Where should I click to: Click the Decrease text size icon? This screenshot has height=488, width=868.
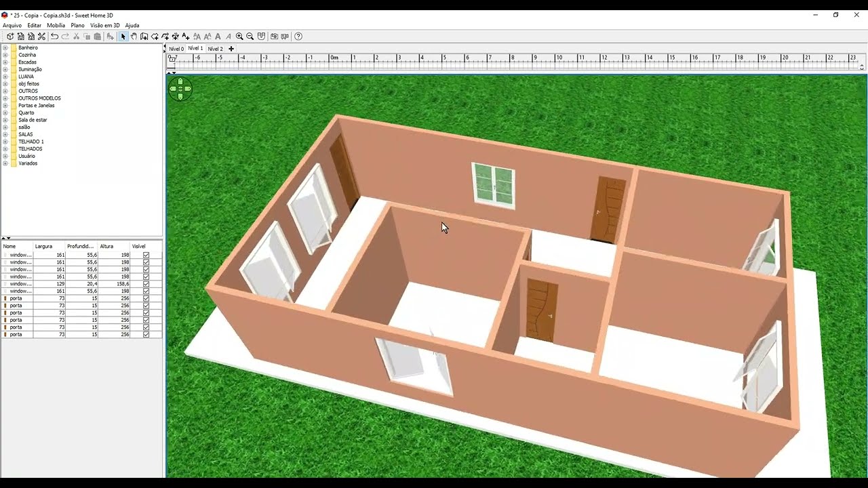click(208, 37)
